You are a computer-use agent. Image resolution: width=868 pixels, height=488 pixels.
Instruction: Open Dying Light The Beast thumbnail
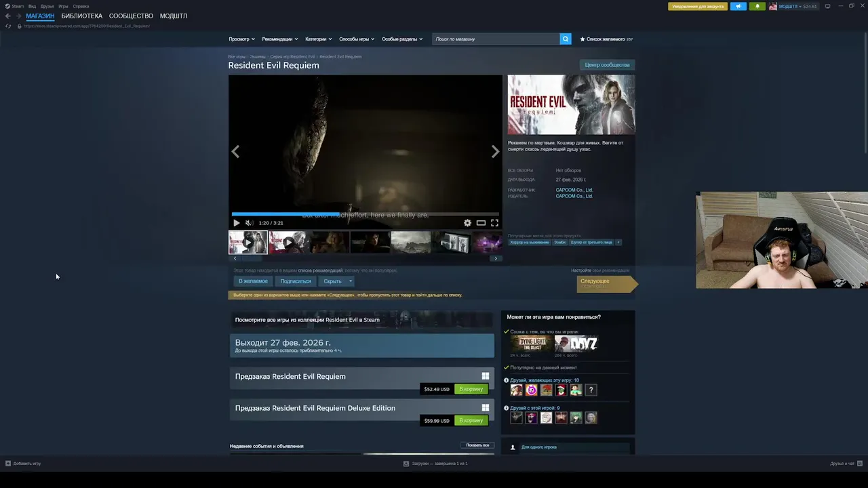(531, 344)
